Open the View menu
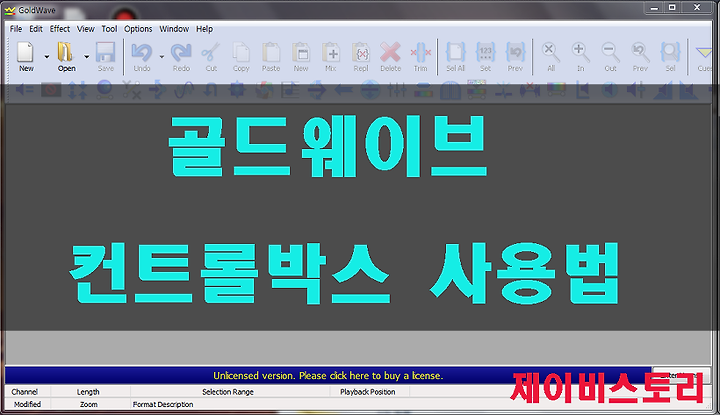Image resolution: width=720 pixels, height=415 pixels. (85, 29)
